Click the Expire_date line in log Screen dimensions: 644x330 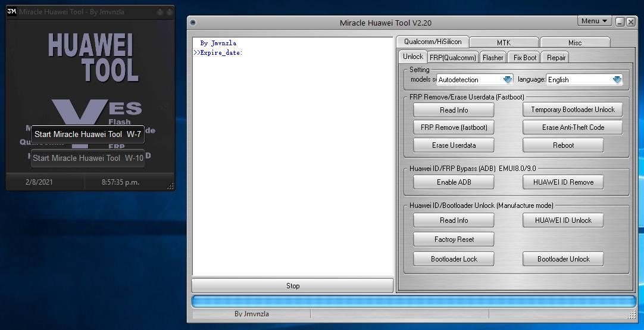tap(218, 52)
